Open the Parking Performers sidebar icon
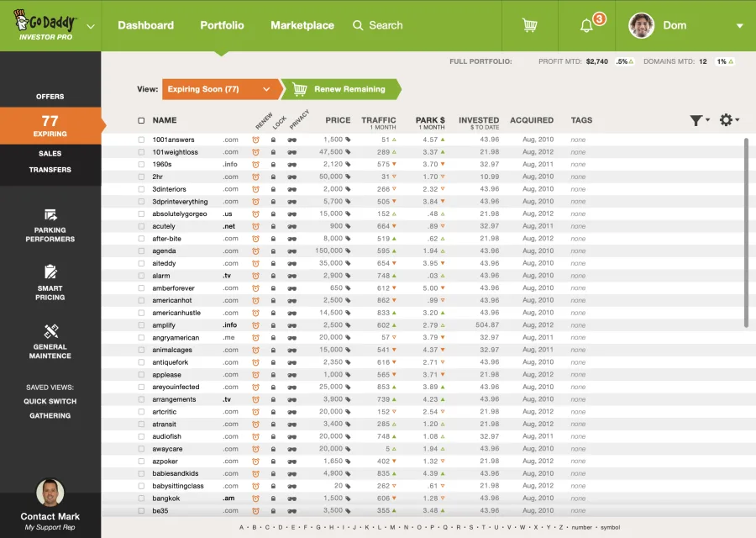This screenshot has height=538, width=756. pyautogui.click(x=50, y=214)
